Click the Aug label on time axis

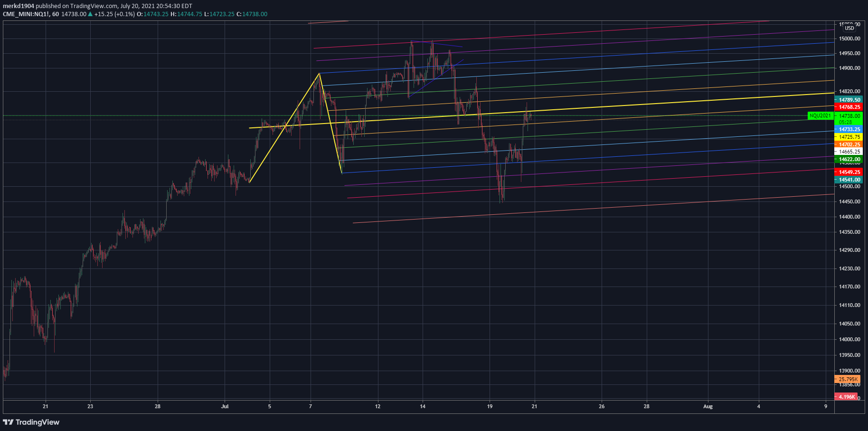708,406
